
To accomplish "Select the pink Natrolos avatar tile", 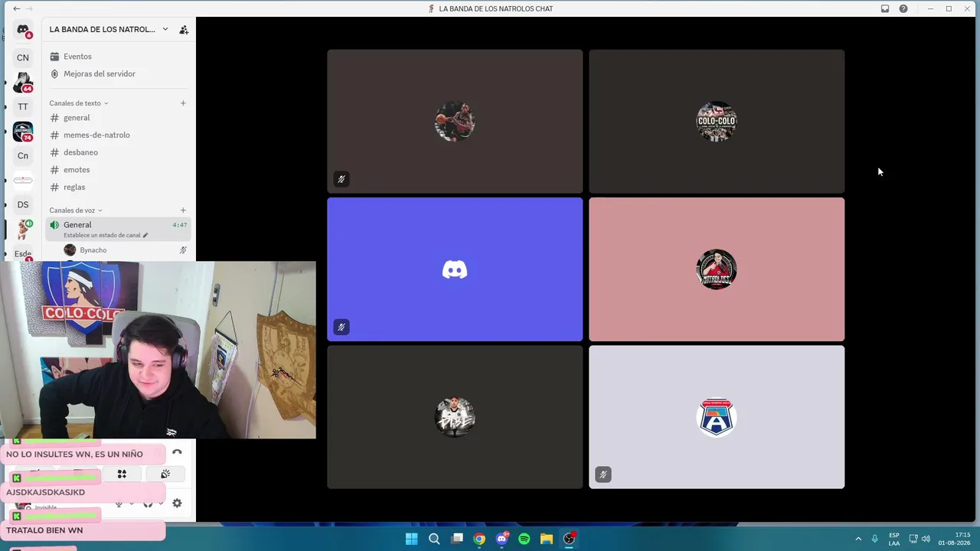I will 717,269.
